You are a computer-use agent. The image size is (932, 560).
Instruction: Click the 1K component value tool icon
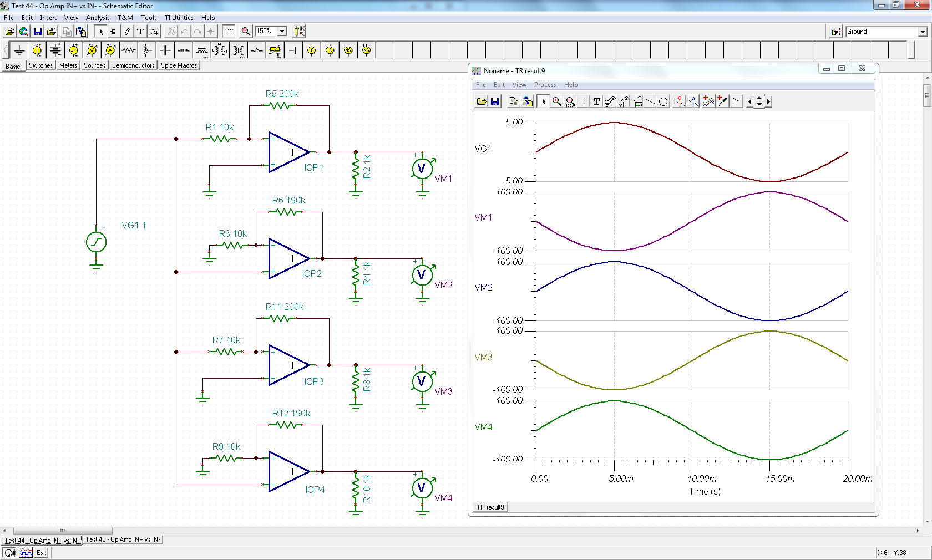pos(299,32)
